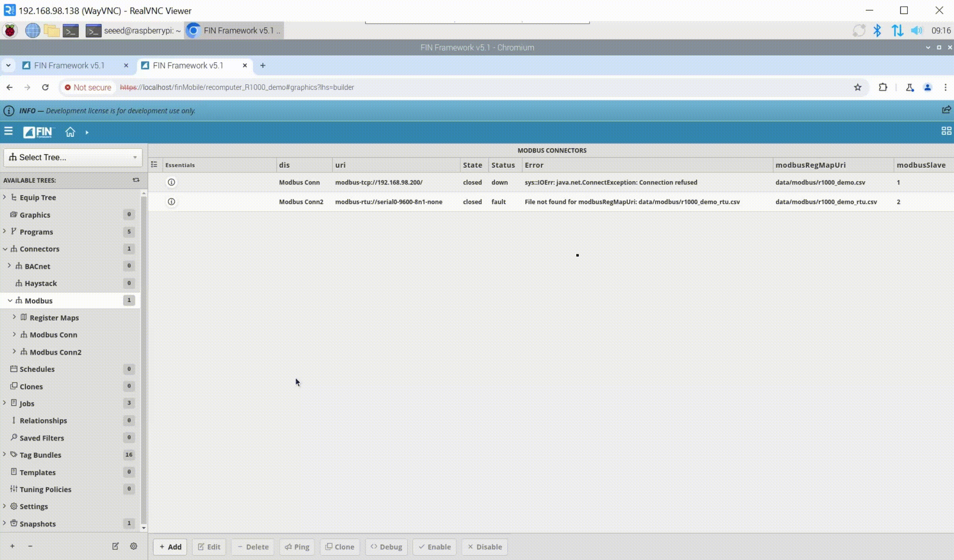Open the hamburger menu in FIN header

8,131
